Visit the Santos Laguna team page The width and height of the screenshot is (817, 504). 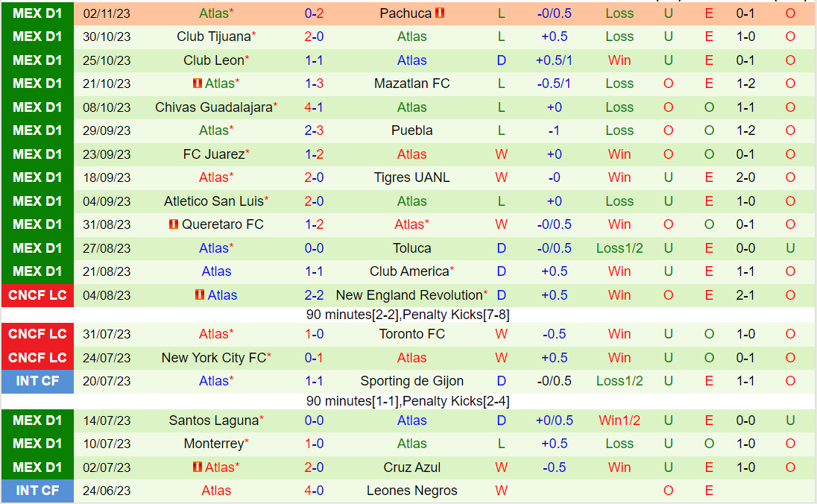[x=213, y=420]
